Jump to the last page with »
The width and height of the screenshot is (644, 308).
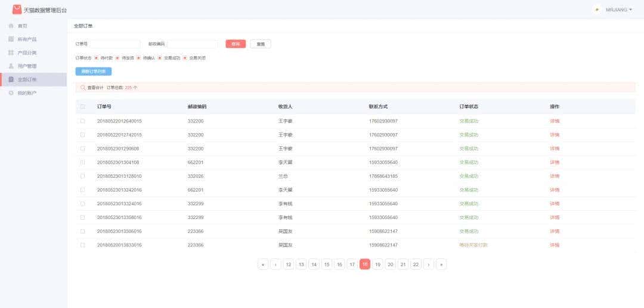(441, 264)
